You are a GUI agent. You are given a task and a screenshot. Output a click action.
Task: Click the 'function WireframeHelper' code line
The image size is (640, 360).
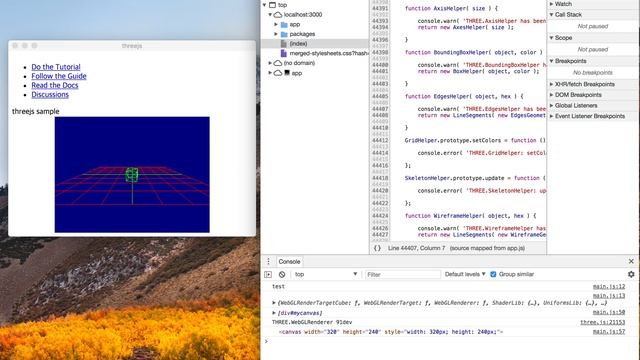pos(470,216)
